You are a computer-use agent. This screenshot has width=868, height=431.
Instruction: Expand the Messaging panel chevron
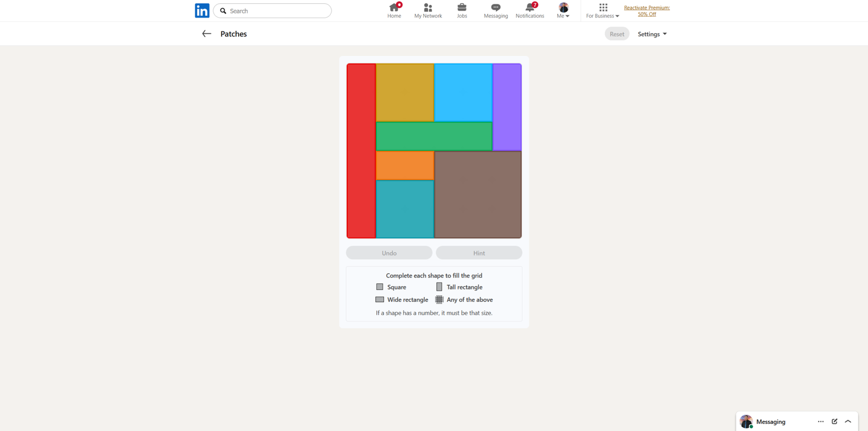click(848, 421)
